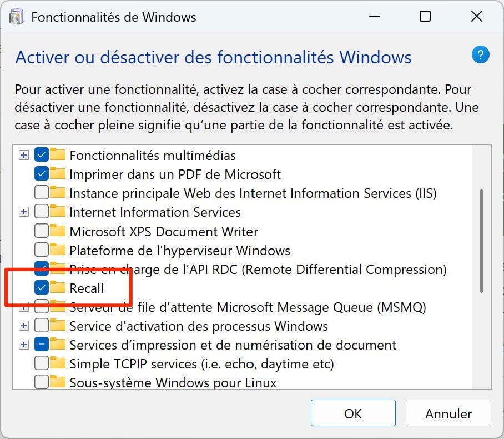The image size is (504, 439).
Task: Click the blue help question mark icon
Action: [480, 55]
